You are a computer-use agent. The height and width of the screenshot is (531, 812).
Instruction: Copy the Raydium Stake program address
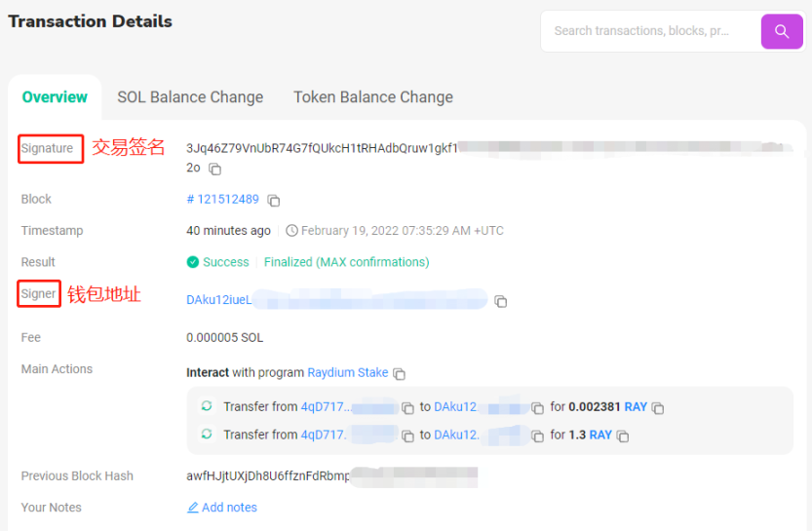tap(400, 373)
